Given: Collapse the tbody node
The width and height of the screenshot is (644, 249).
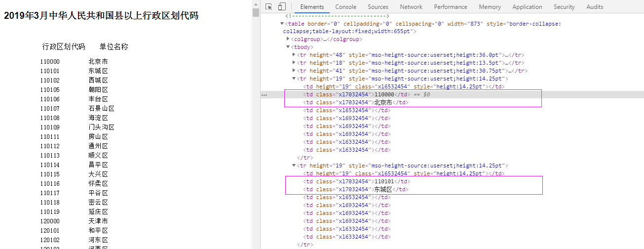Looking at the screenshot, I should pyautogui.click(x=288, y=47).
